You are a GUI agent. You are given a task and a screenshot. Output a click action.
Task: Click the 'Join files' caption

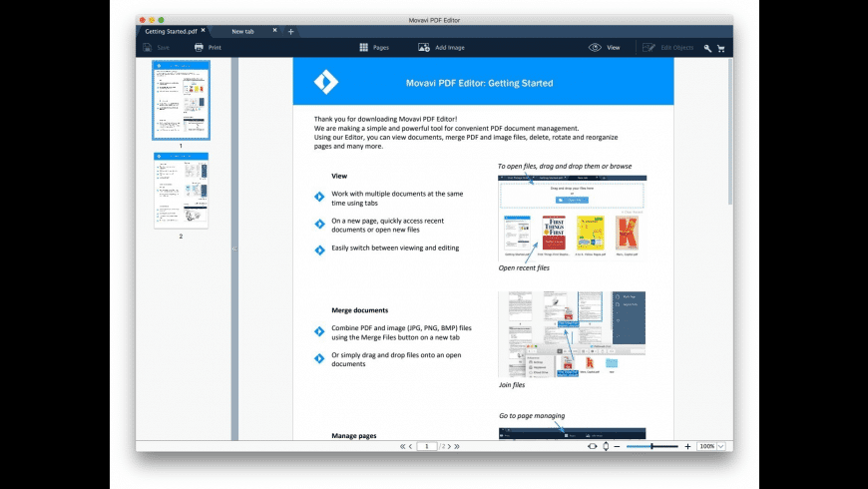point(512,385)
